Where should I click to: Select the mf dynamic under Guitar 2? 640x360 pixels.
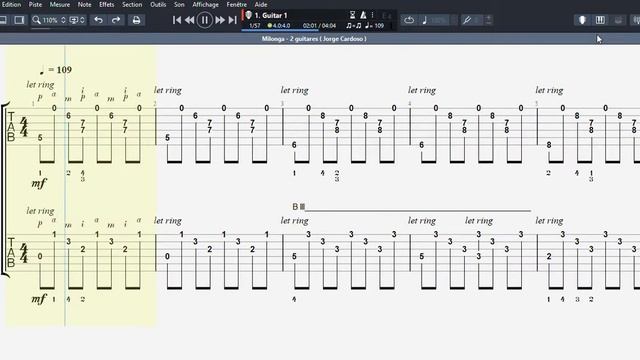click(39, 299)
